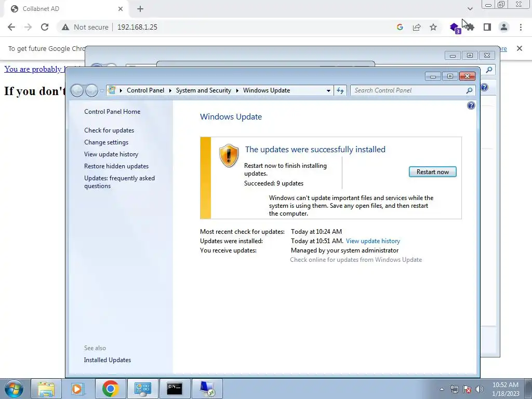Expand arrow after Control Panel breadcrumb
Image resolution: width=532 pixels, height=399 pixels.
pos(170,90)
